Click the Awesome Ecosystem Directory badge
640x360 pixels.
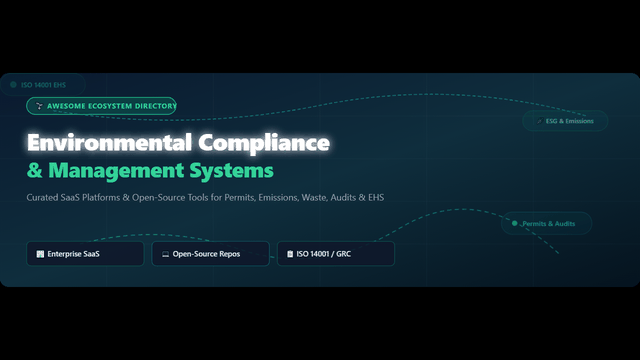[101, 106]
